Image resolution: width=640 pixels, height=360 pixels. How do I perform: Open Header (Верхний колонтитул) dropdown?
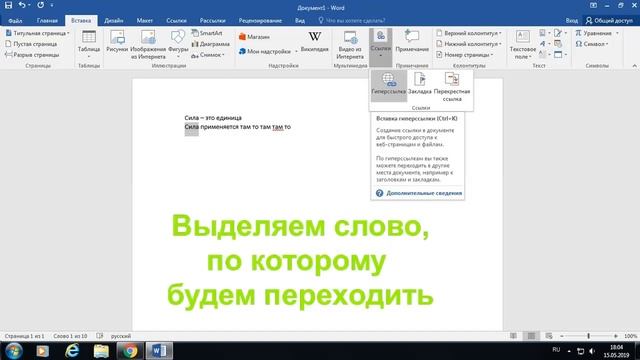tap(469, 33)
